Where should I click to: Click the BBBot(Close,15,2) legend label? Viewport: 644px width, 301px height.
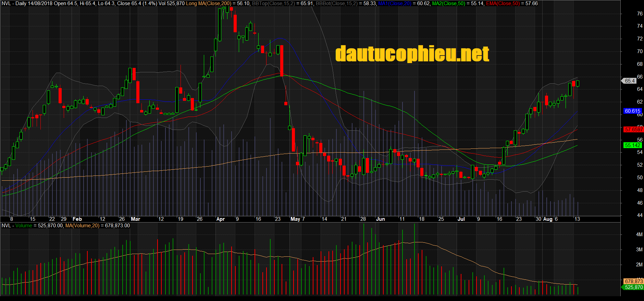point(336,3)
